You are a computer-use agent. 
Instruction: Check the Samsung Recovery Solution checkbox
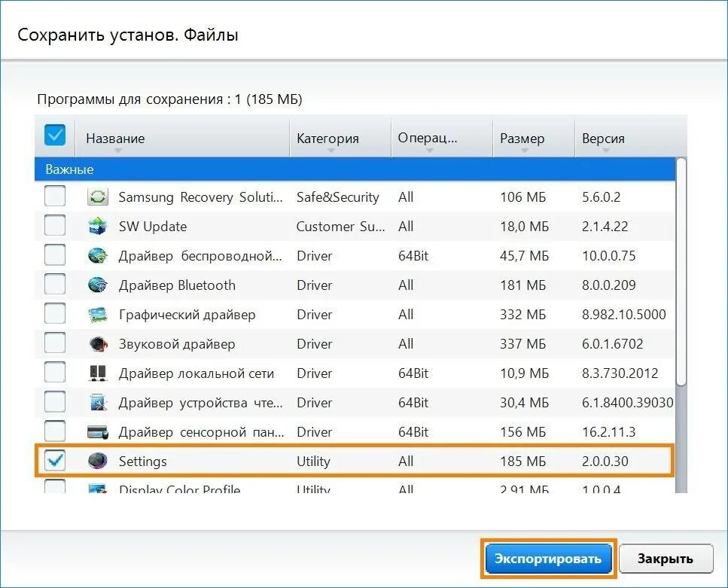(x=55, y=196)
